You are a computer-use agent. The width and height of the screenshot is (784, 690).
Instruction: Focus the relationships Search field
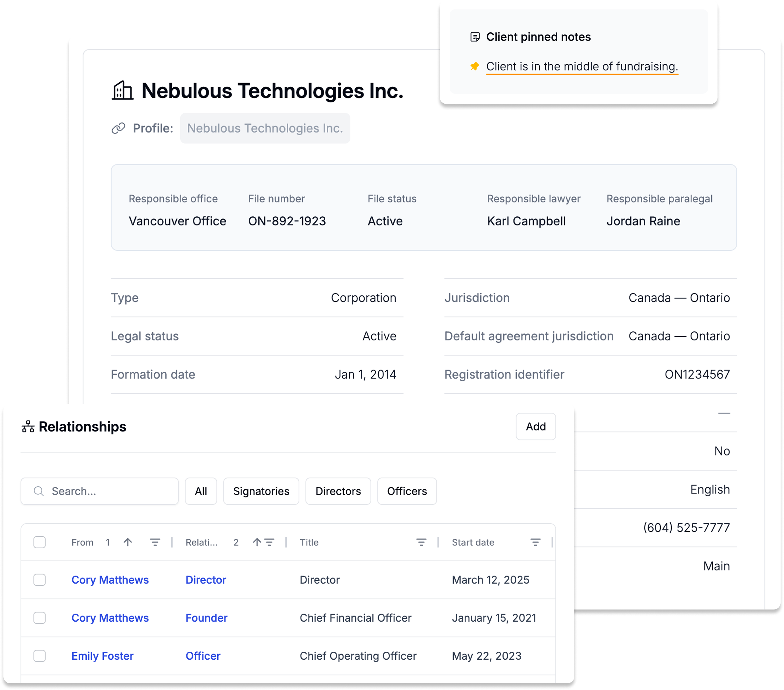click(x=107, y=491)
